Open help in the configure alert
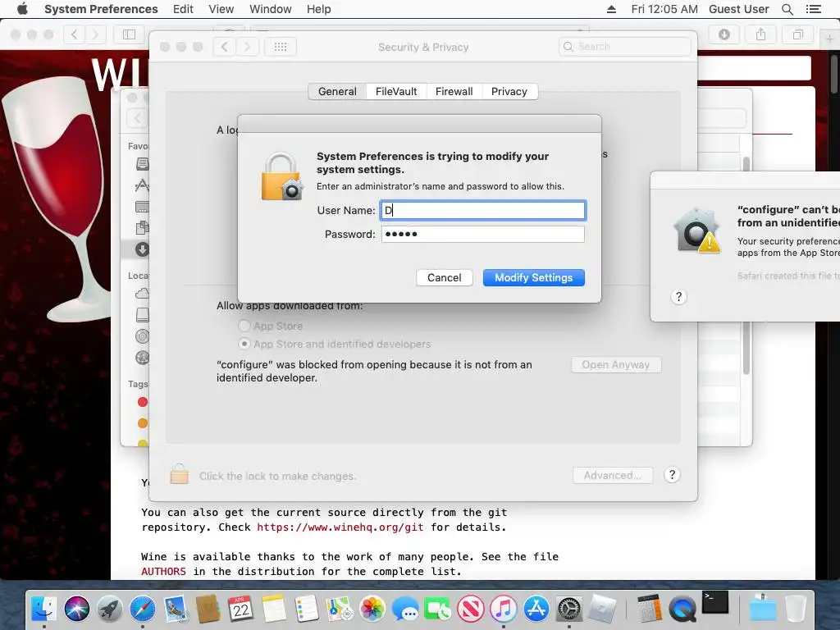The height and width of the screenshot is (630, 840). (x=678, y=296)
